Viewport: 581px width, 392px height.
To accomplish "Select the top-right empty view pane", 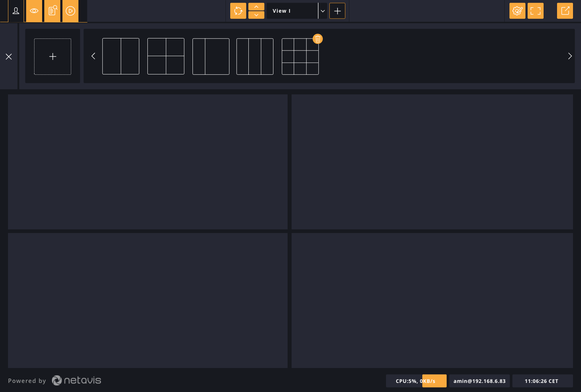I will tap(432, 162).
